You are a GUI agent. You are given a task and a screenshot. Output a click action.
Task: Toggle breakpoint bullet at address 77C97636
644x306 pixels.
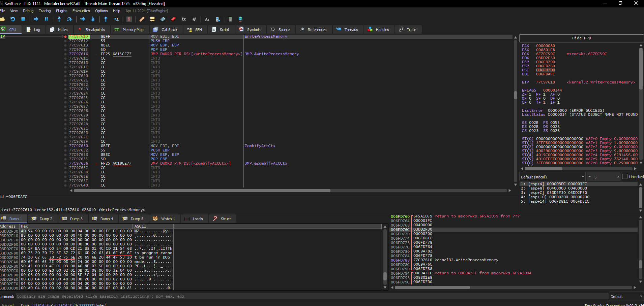click(x=65, y=164)
